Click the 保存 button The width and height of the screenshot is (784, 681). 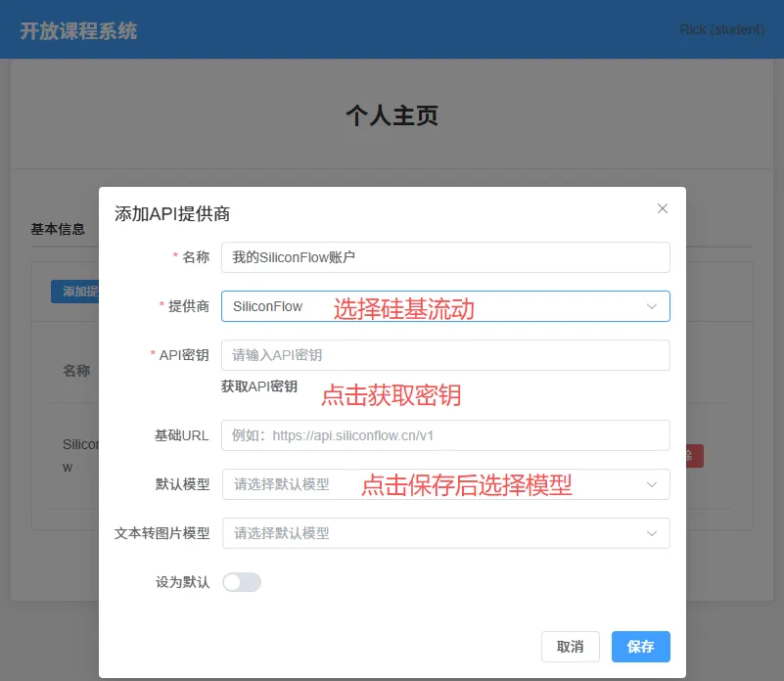pos(640,647)
